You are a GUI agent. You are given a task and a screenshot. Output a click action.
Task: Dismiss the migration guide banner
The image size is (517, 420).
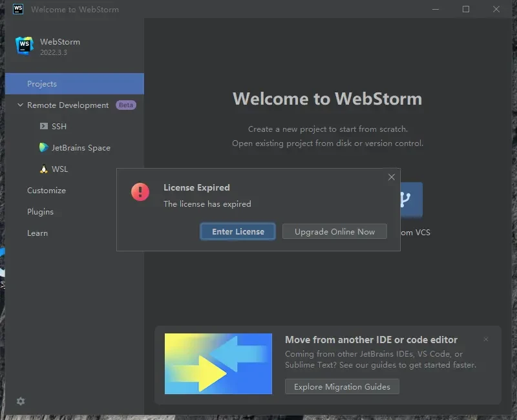(486, 339)
